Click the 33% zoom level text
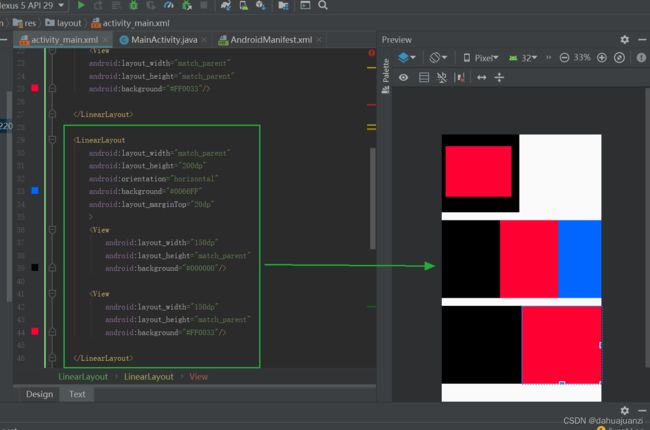Viewport: 650px width, 430px height. pos(582,58)
